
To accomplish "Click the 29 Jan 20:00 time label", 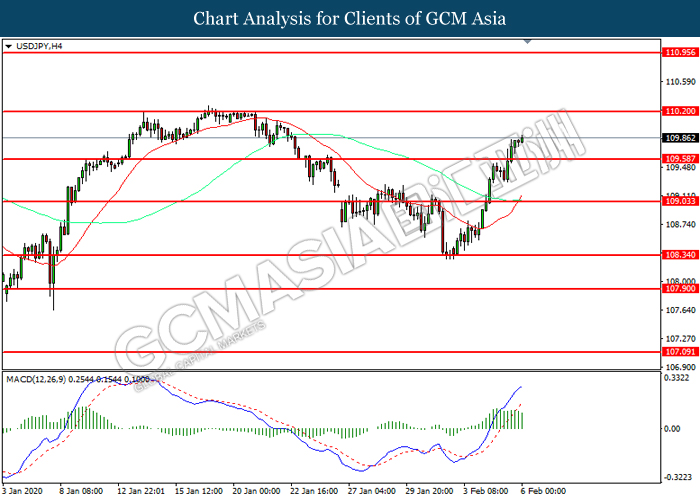I will pos(429,491).
